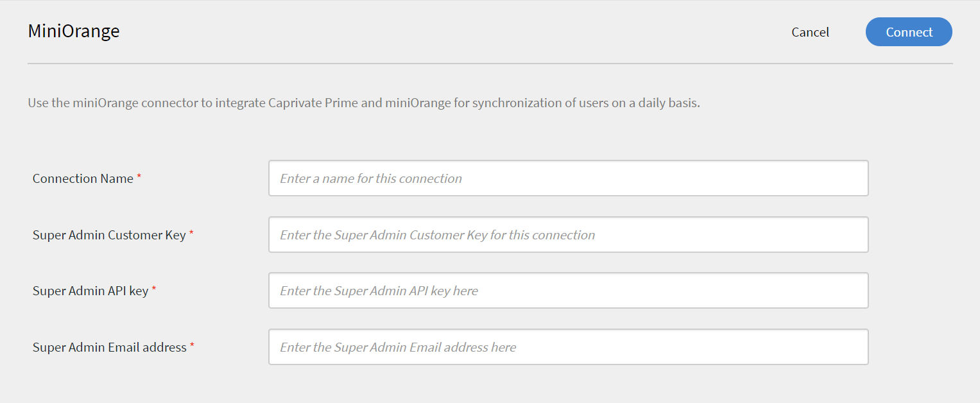
Task: Click the Connection Name label
Action: (83, 178)
